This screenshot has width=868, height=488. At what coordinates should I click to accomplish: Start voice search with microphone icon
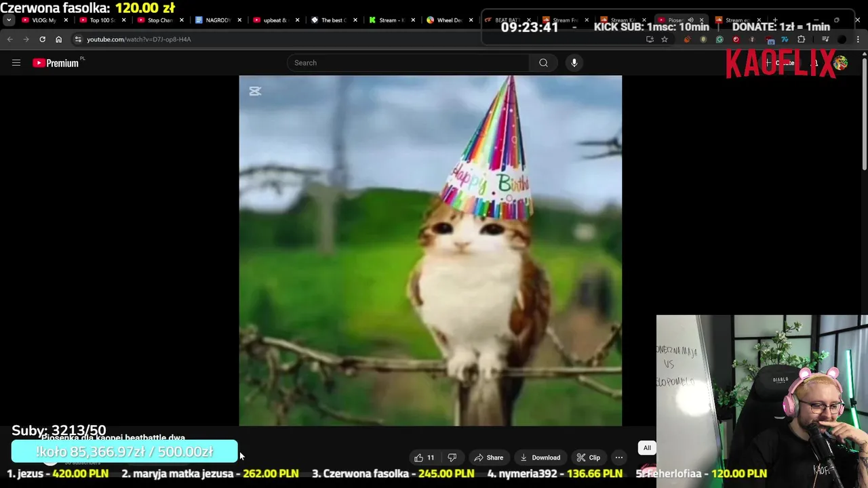point(574,63)
